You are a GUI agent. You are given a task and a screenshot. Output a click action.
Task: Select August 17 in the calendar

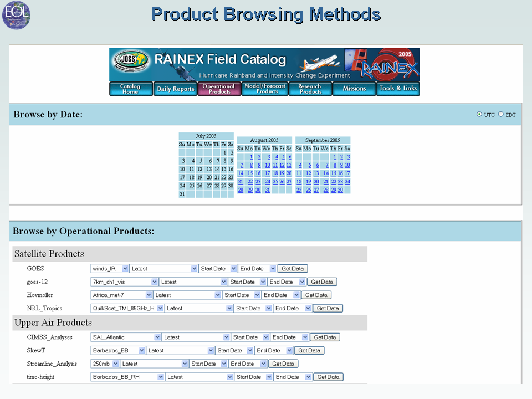[267, 173]
